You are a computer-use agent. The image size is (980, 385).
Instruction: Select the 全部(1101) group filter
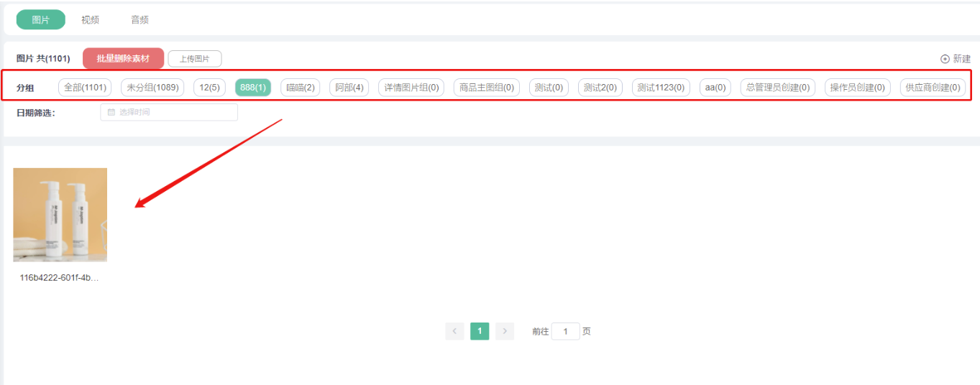click(x=85, y=88)
